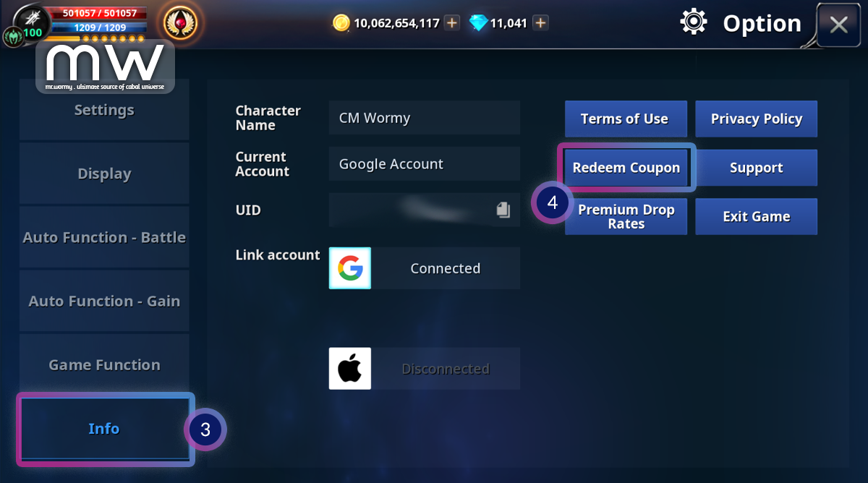Toggle the Disconnected Apple account link

446,369
